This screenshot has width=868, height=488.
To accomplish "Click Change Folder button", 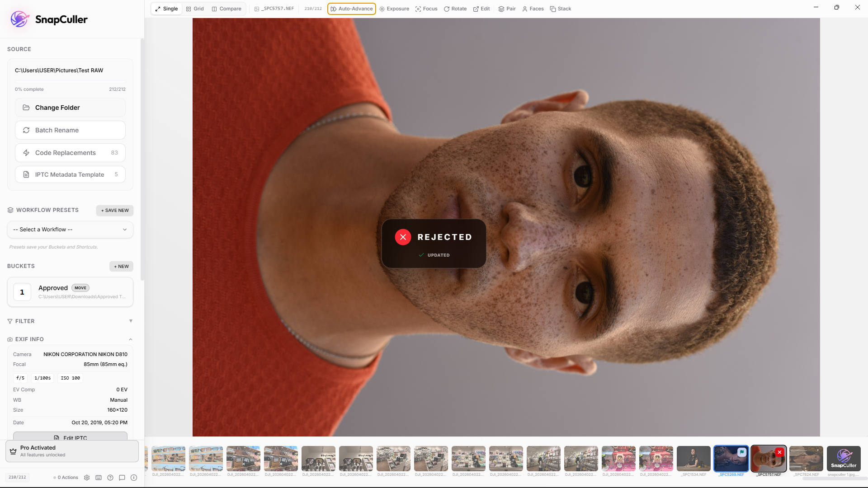I will pyautogui.click(x=70, y=108).
